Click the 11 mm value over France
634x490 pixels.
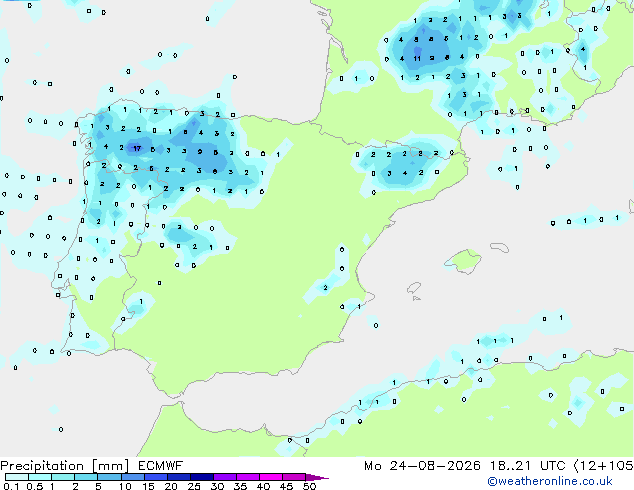[417, 59]
